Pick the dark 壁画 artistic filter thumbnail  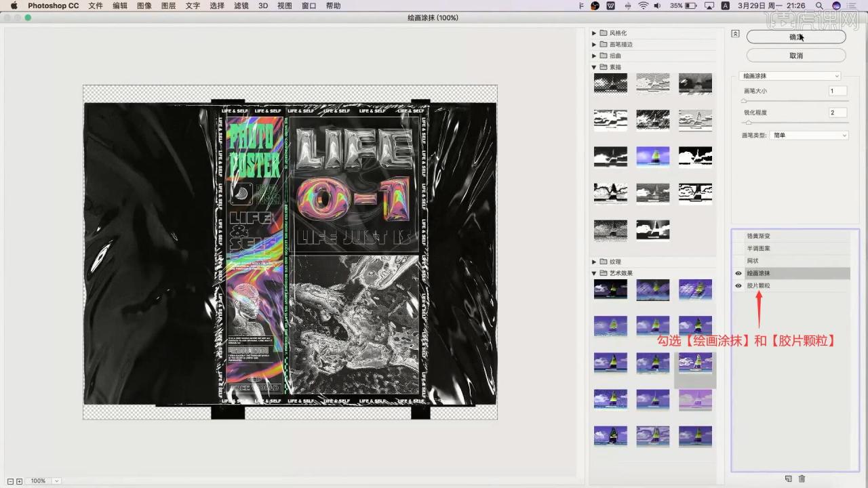coord(611,289)
